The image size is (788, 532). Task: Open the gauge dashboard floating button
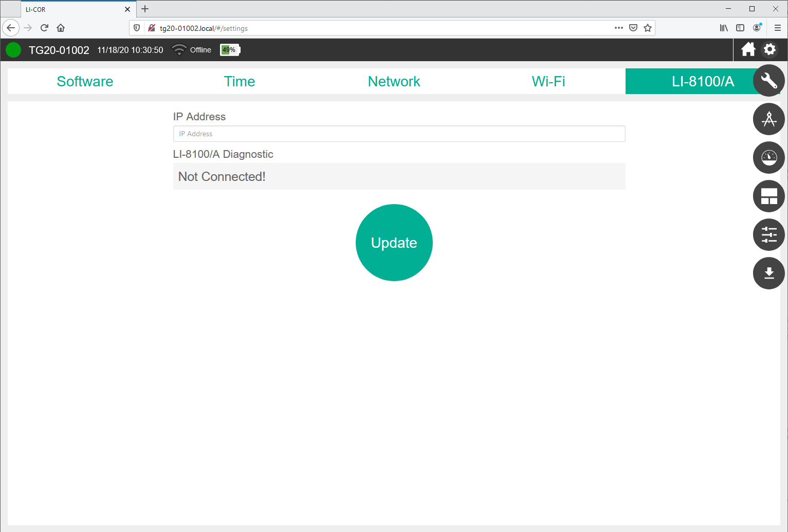tap(769, 157)
